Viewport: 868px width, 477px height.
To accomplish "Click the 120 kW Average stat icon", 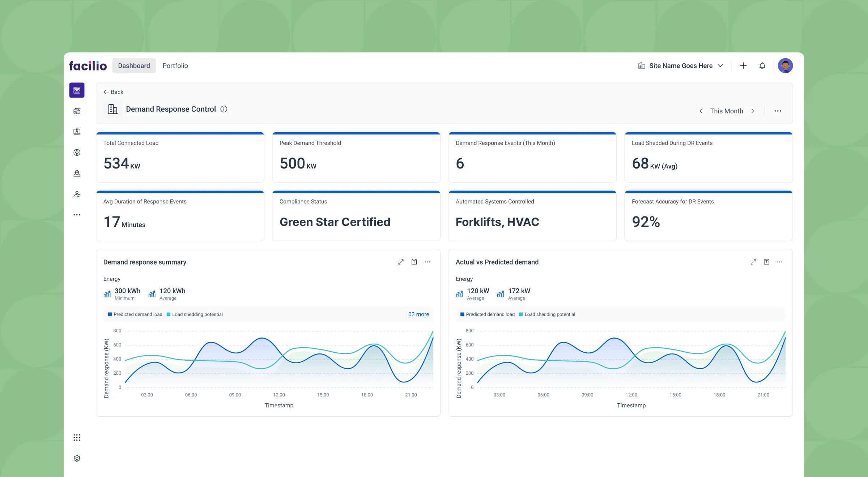I will (x=459, y=294).
